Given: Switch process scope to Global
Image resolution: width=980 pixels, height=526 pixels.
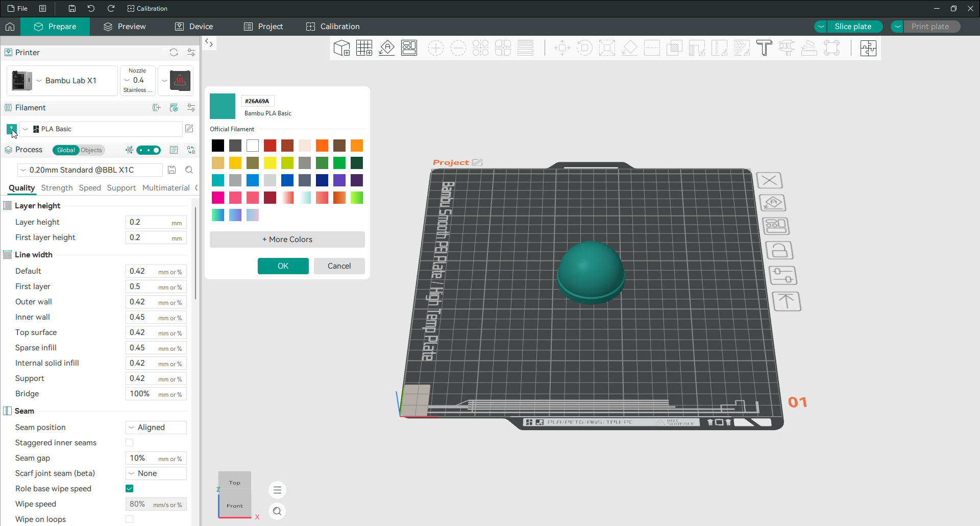Looking at the screenshot, I should point(66,150).
